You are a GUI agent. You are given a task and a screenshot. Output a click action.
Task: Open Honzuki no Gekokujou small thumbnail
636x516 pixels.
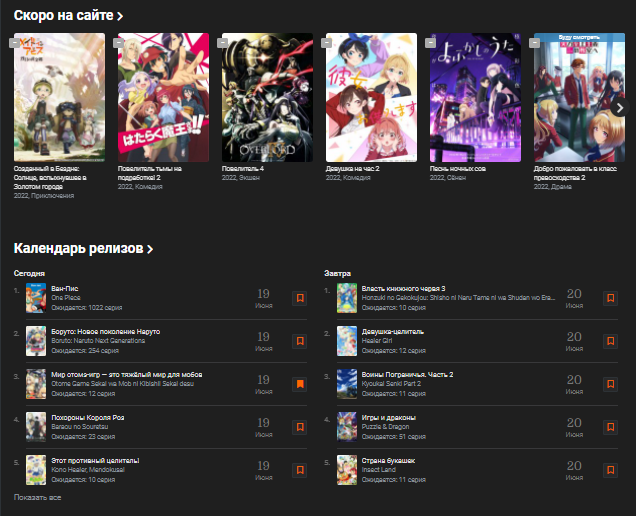[347, 298]
